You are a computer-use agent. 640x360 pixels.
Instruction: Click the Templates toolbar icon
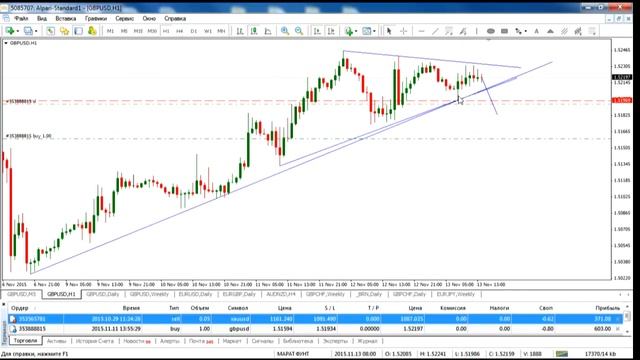(x=367, y=31)
